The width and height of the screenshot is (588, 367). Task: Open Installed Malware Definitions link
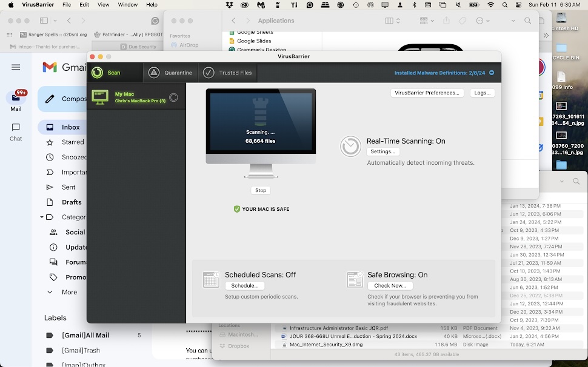coord(439,73)
